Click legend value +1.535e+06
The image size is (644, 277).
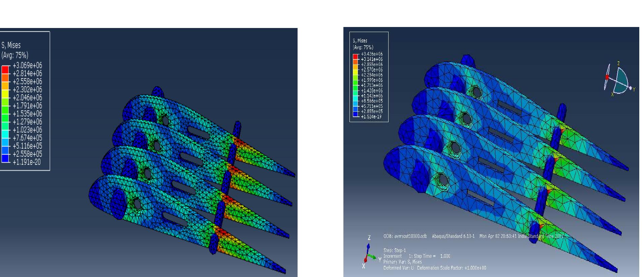pos(27,114)
